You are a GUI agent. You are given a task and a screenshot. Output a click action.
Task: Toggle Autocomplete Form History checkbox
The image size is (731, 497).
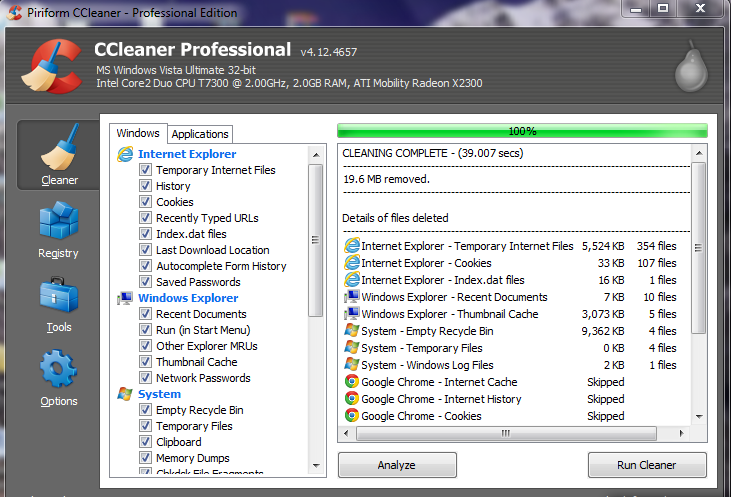[x=145, y=266]
